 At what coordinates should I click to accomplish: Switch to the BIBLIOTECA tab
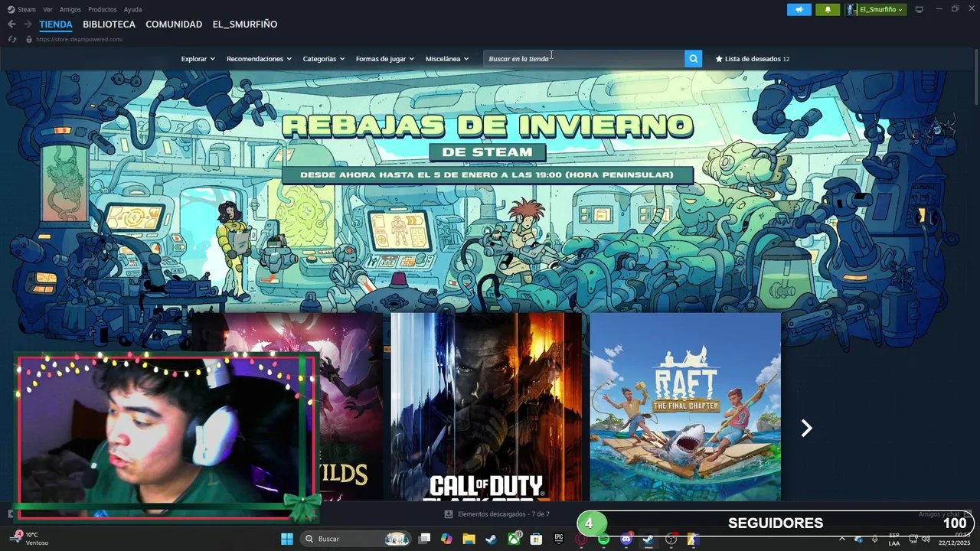pyautogui.click(x=109, y=24)
